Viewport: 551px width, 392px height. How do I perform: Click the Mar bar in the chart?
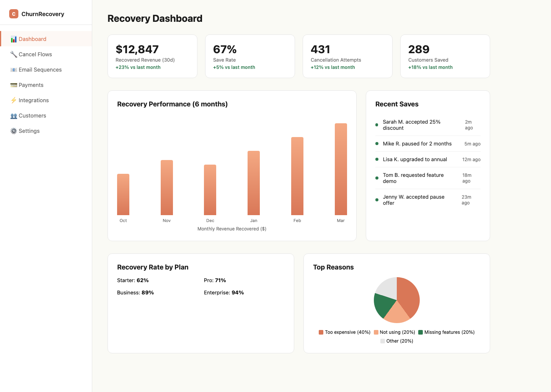pyautogui.click(x=341, y=169)
